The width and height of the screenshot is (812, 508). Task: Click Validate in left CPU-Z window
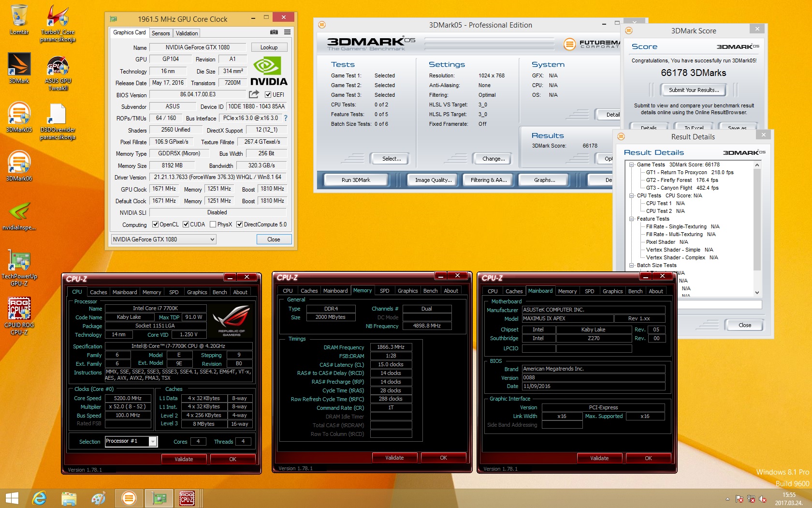184,459
